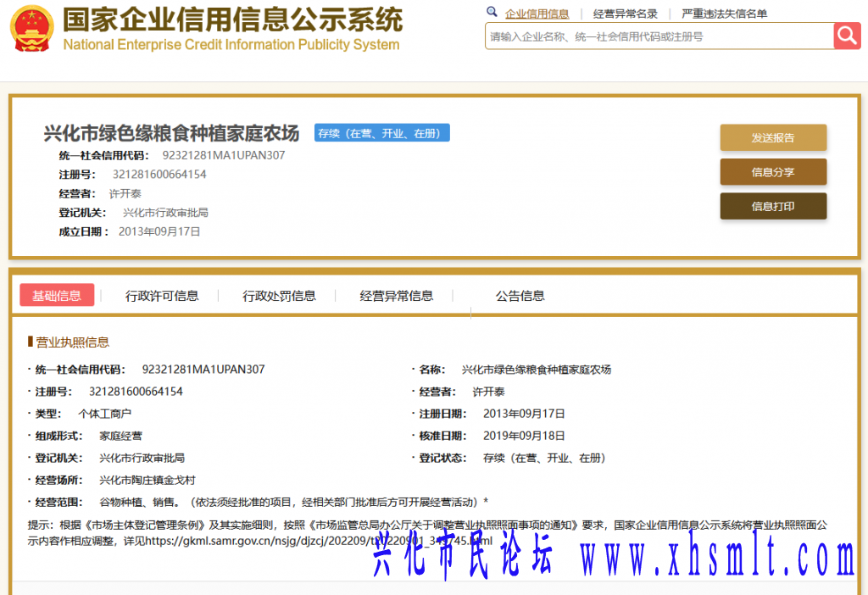
Task: Click the 信息打印 button
Action: click(x=773, y=207)
